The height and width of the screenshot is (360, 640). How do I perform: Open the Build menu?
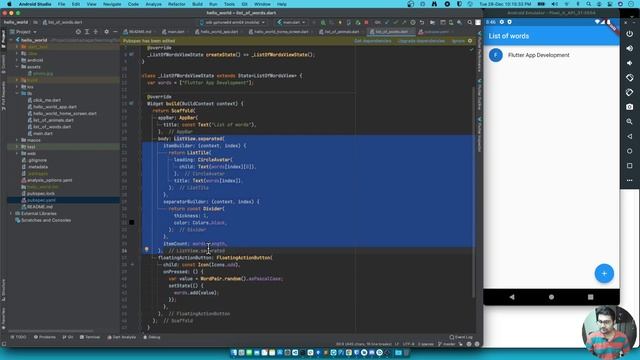click(x=197, y=4)
